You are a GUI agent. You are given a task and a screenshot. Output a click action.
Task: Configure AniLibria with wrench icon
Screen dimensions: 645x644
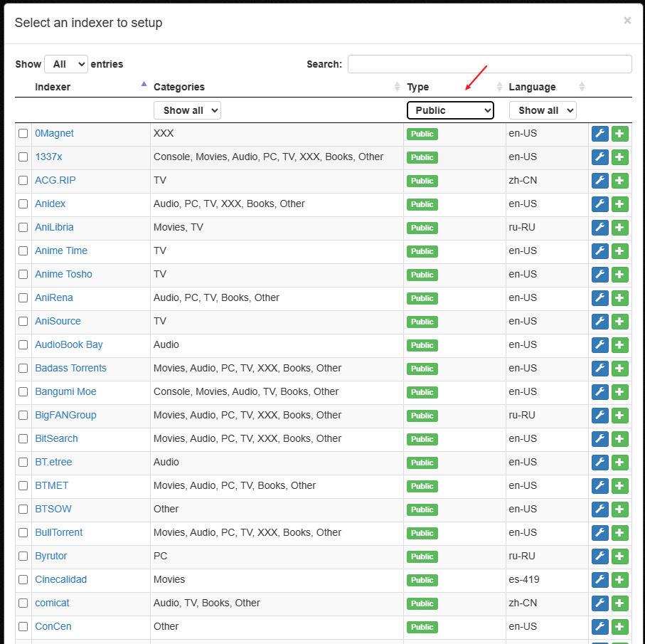[599, 228]
